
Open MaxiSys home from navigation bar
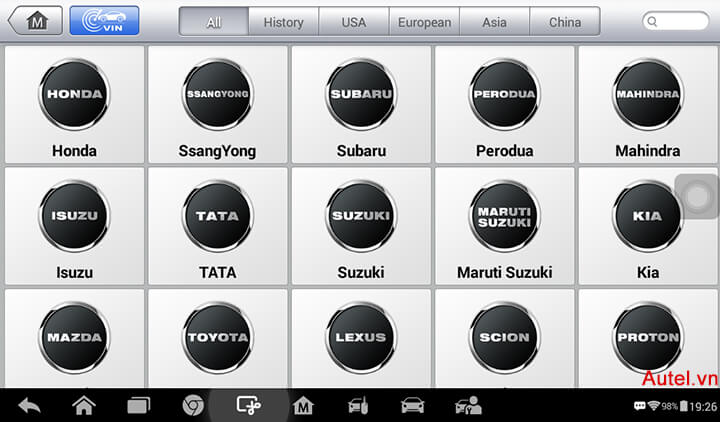[303, 406]
